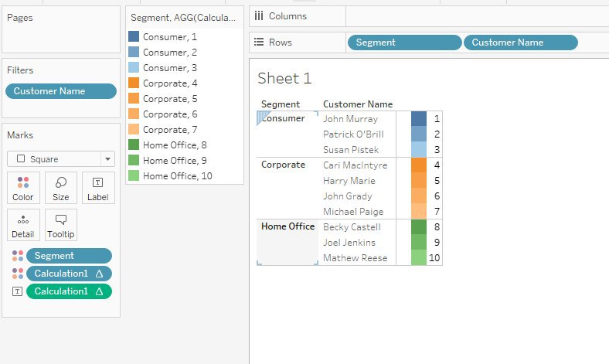Image resolution: width=609 pixels, height=364 pixels.
Task: Select customer John Grady
Action: [348, 196]
